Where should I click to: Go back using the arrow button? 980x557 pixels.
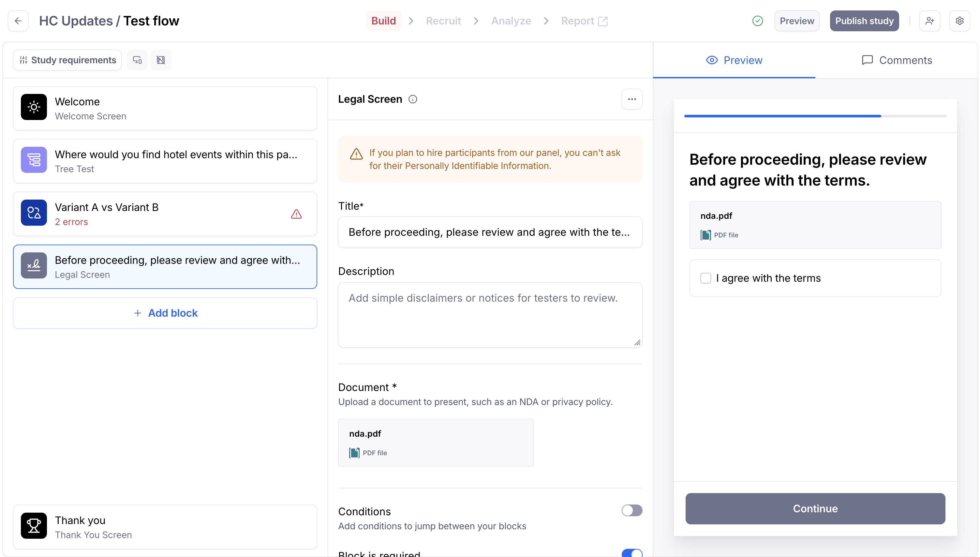(18, 21)
